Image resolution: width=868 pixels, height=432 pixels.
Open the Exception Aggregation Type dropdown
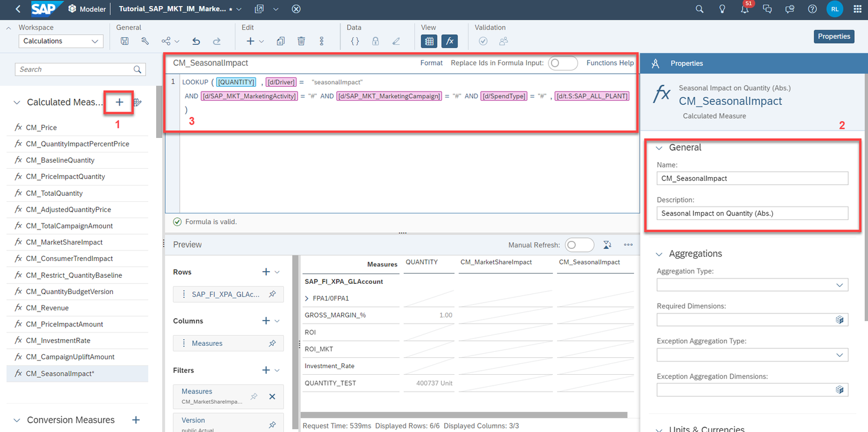[x=752, y=355]
